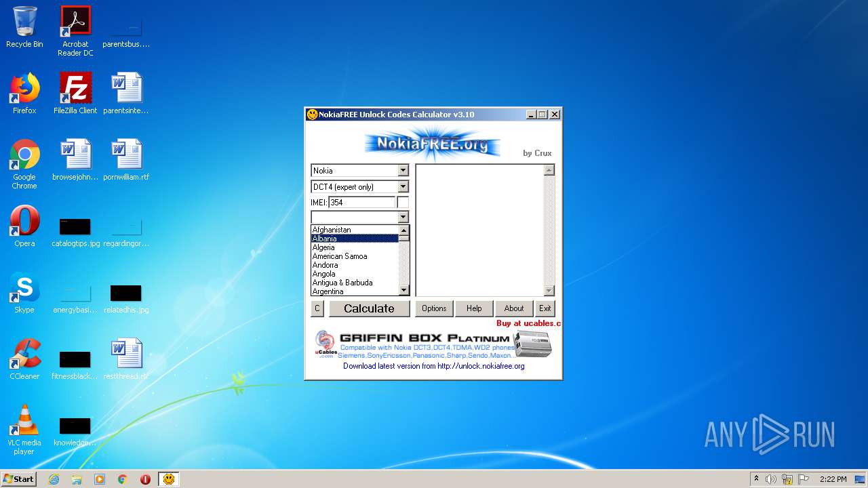Select the browsejohn document icon

click(x=75, y=160)
